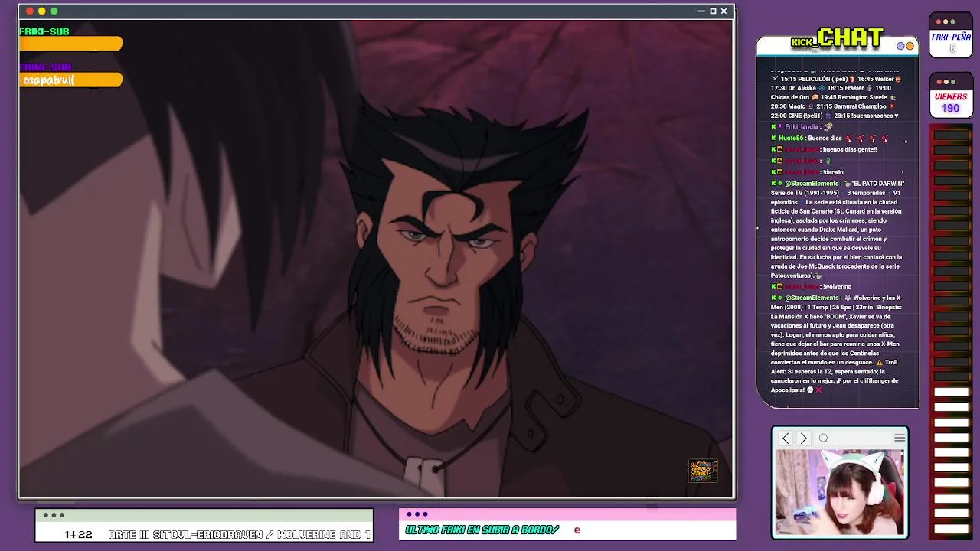This screenshot has width=980, height=551.
Task: Click the three dots on VIEWERS widget
Action: click(946, 81)
